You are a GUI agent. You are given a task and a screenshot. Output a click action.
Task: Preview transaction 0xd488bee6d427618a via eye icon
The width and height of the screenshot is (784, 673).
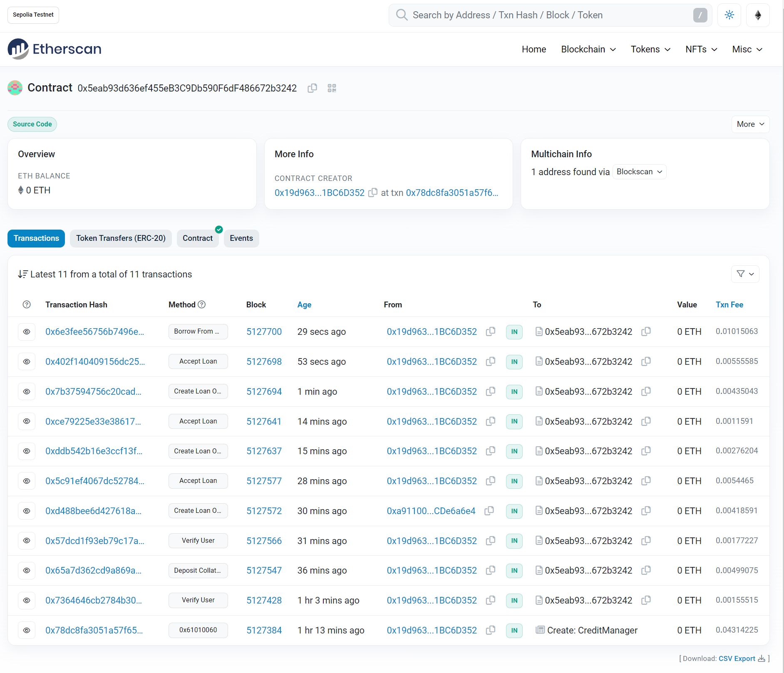[x=27, y=511]
